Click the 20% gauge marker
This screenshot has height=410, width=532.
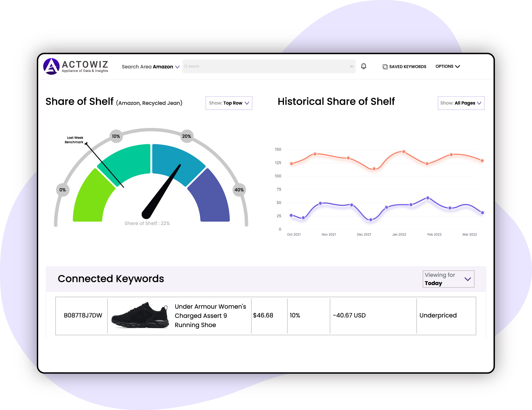[x=187, y=136]
